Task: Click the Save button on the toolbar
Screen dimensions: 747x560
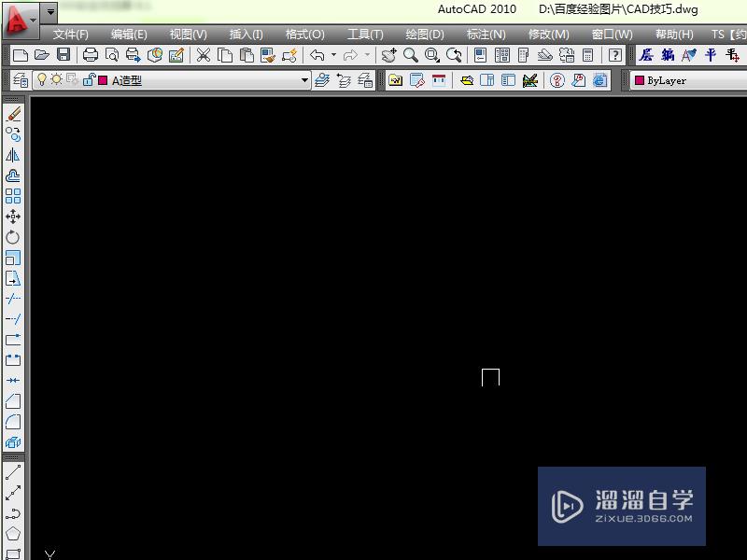Action: pyautogui.click(x=63, y=55)
